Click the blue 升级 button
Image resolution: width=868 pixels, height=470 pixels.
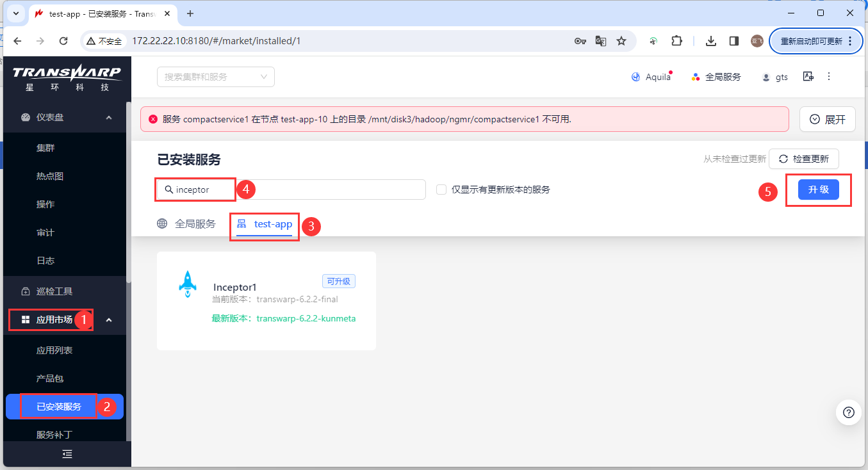click(x=819, y=190)
